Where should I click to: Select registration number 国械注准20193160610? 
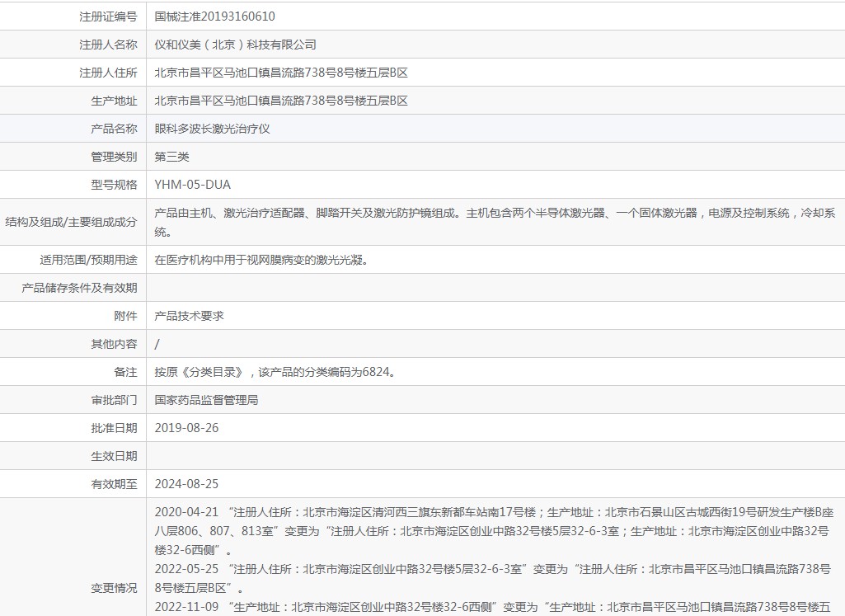tap(214, 16)
